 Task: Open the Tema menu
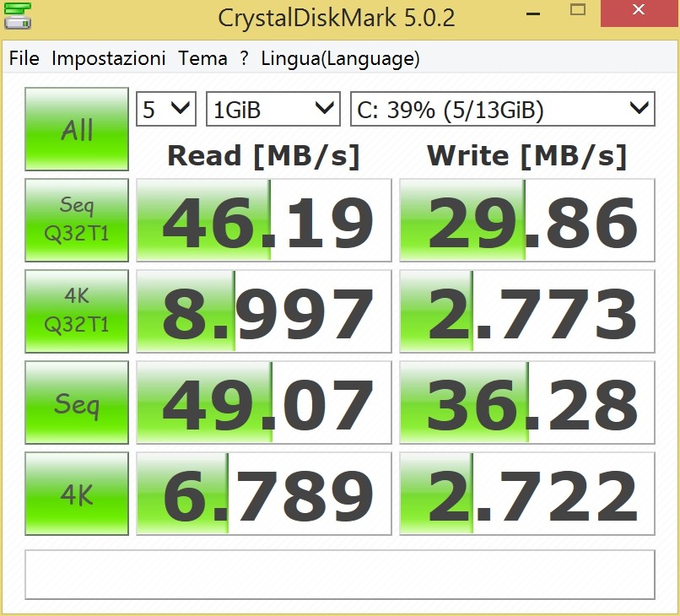(202, 58)
